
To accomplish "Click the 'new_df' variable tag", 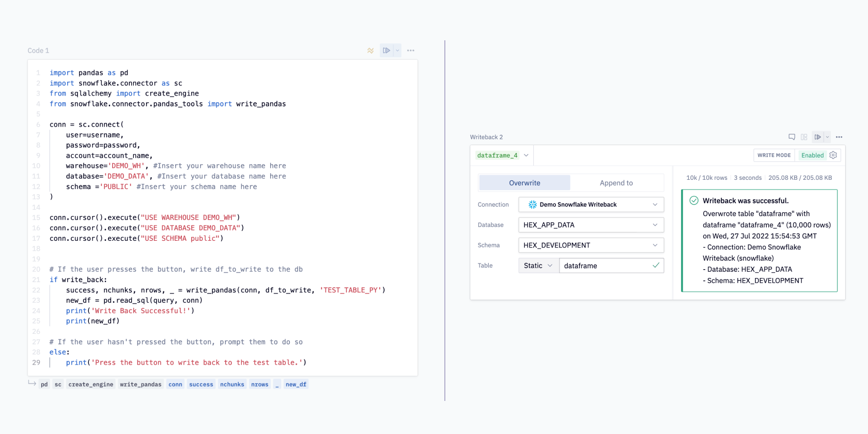I will click(296, 384).
